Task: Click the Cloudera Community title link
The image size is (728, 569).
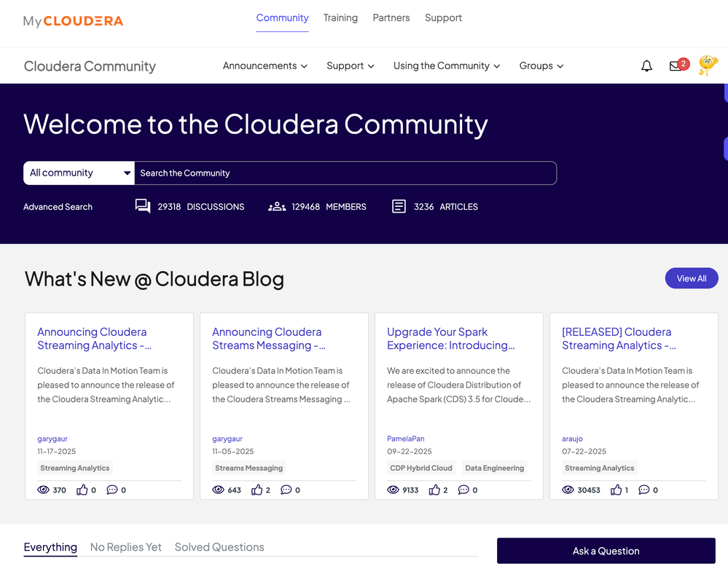Action: tap(90, 66)
